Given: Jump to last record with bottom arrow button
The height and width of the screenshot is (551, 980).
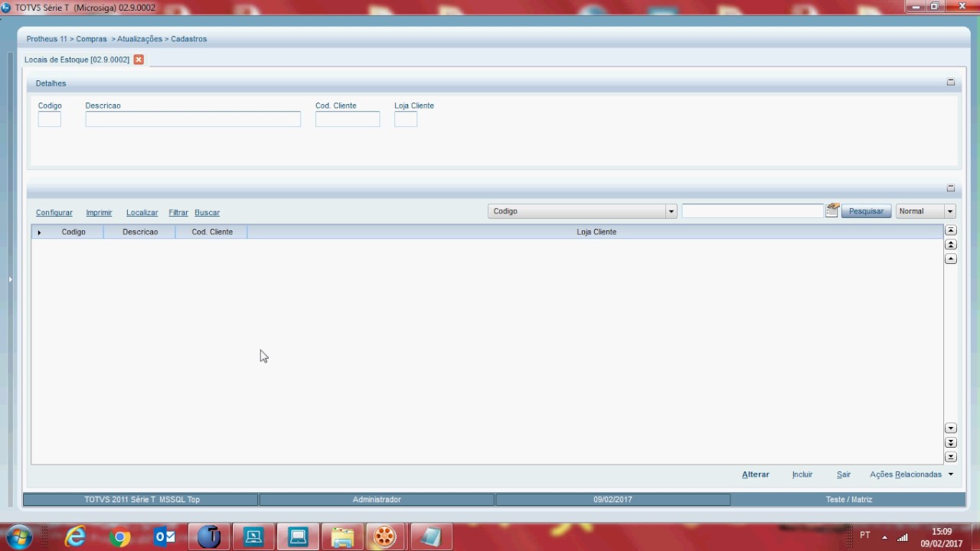Looking at the screenshot, I should [x=951, y=457].
